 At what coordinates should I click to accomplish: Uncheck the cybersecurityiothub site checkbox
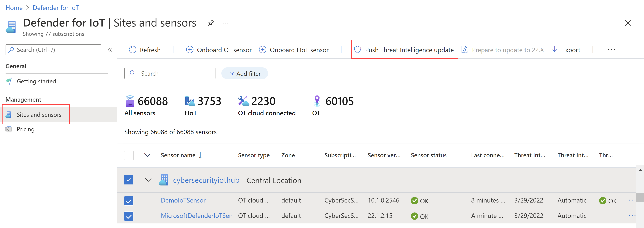[129, 180]
